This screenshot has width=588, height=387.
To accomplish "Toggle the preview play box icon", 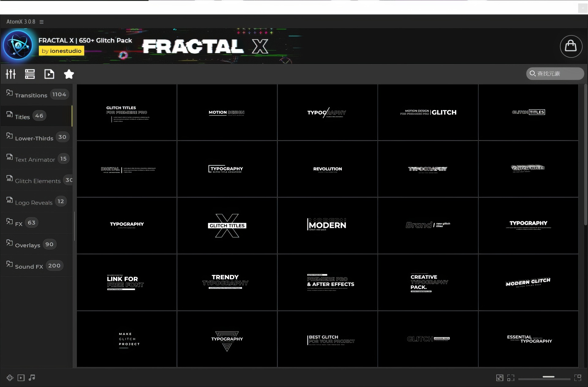I will pyautogui.click(x=21, y=378).
